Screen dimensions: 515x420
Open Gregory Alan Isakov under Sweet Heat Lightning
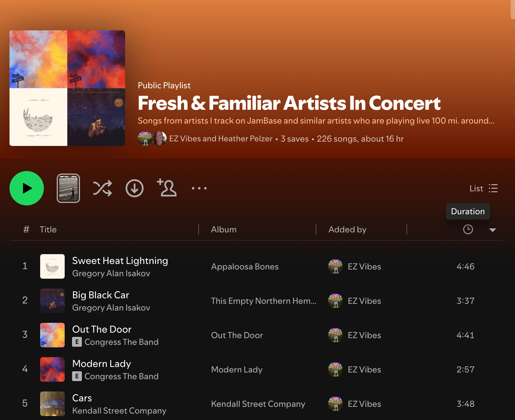111,273
